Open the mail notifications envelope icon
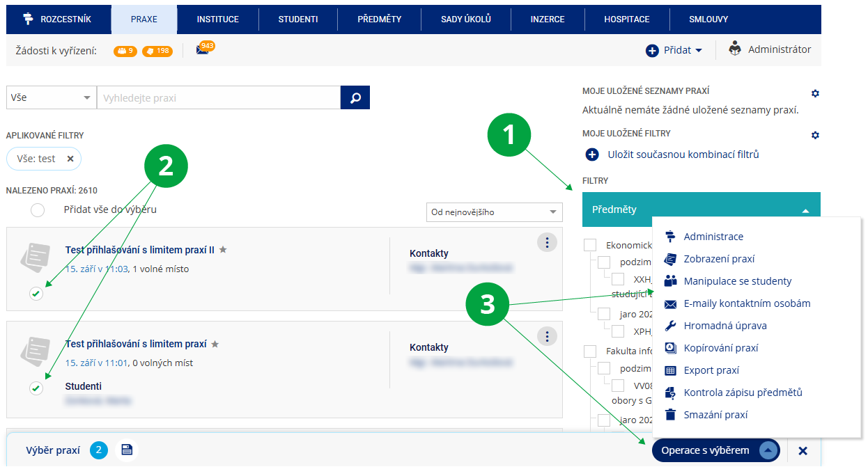868x467 pixels. click(x=202, y=51)
